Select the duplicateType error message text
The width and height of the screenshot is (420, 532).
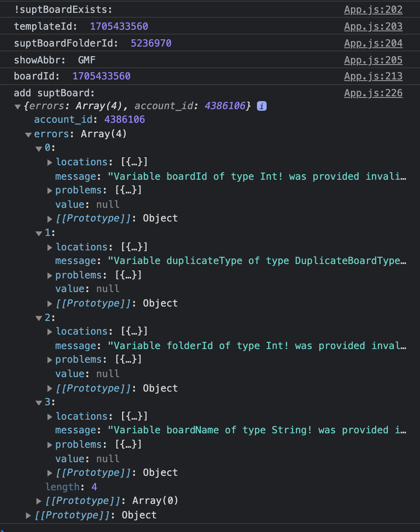[257, 261]
